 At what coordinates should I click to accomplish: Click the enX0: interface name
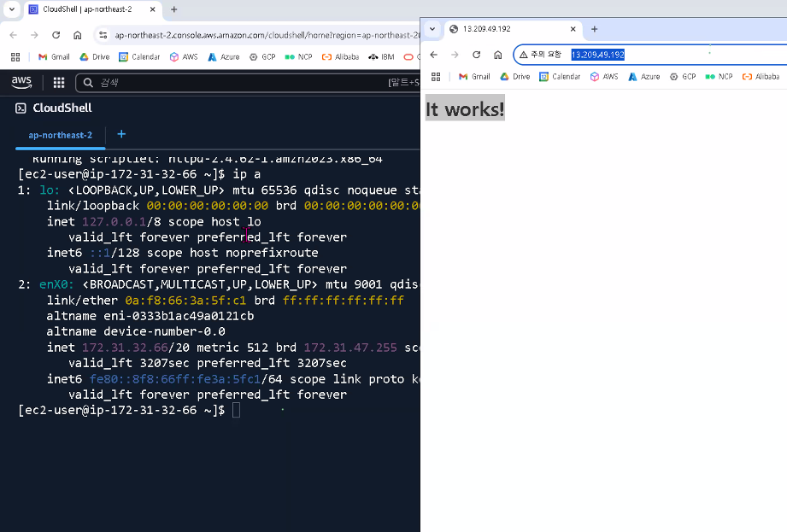(56, 285)
